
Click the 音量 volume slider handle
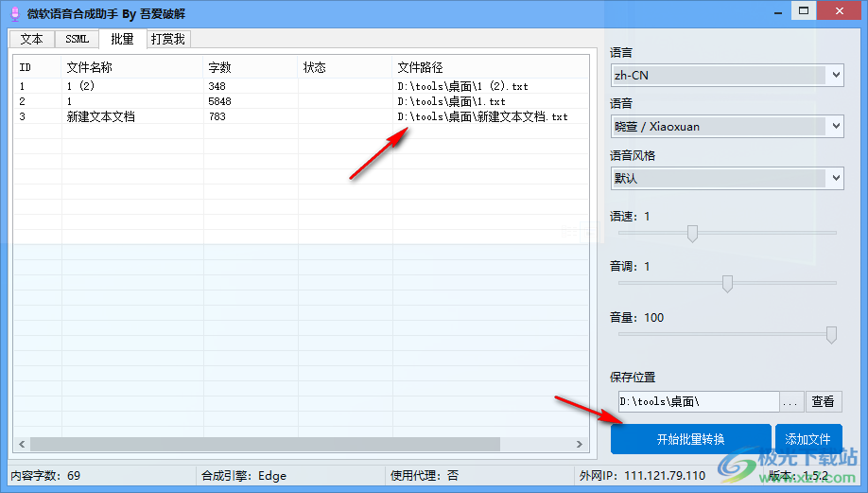click(x=831, y=335)
